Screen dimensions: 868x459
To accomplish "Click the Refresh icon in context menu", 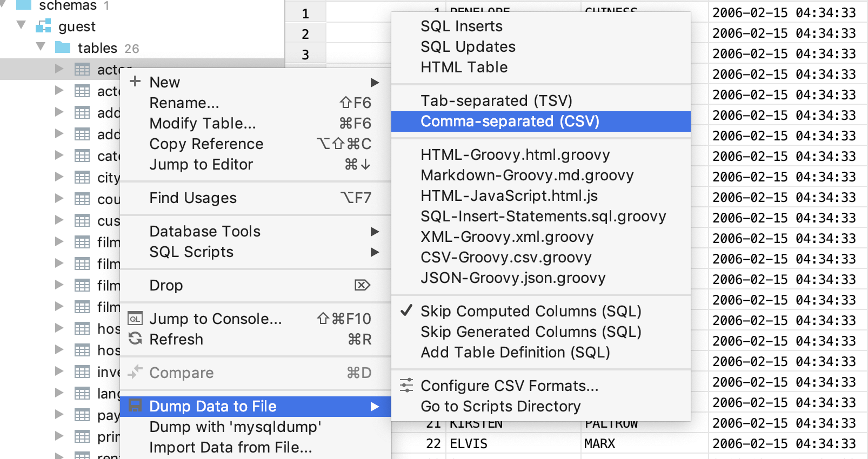I will (135, 339).
